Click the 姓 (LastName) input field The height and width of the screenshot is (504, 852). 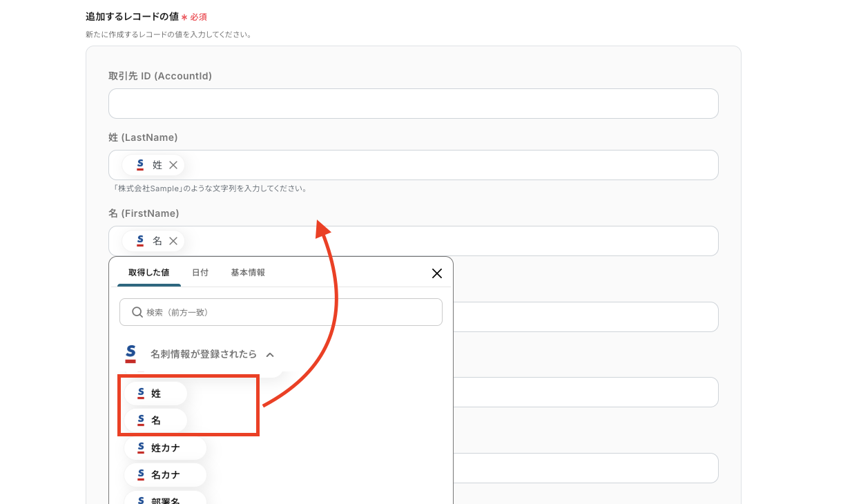(x=414, y=165)
